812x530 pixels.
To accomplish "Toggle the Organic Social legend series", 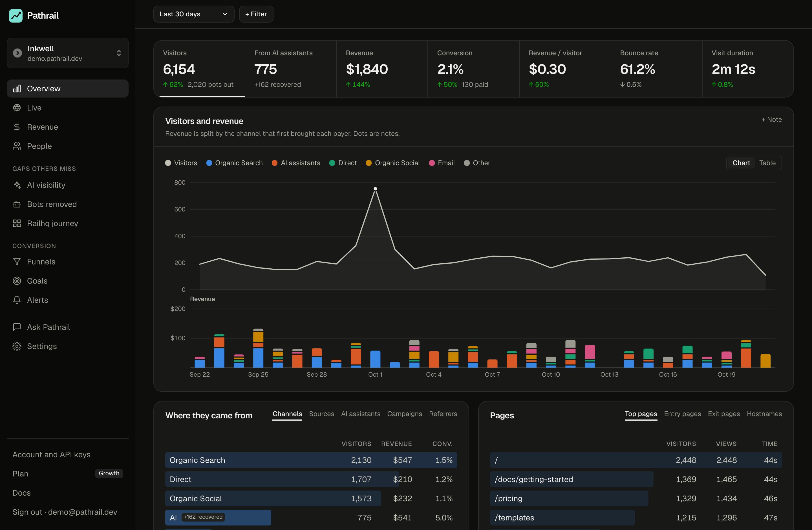I will (393, 163).
